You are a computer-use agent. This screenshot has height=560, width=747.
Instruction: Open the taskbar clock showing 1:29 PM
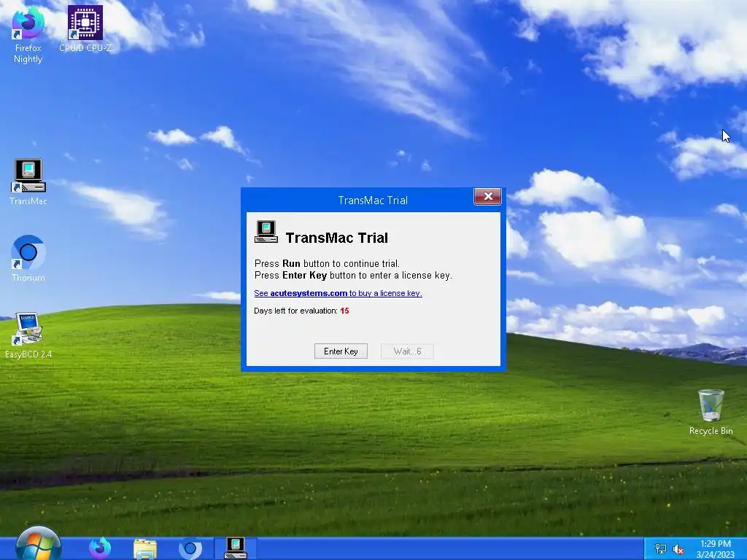[x=715, y=549]
